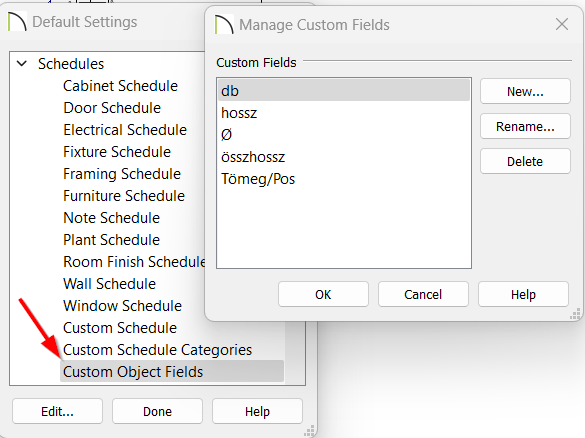
Task: Close the Manage Custom Fields dialog
Action: [x=561, y=24]
